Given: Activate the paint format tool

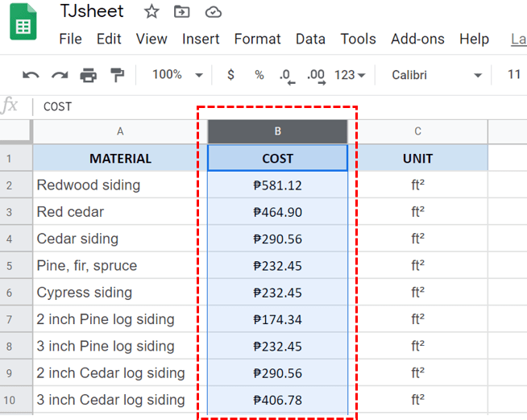Looking at the screenshot, I should [x=117, y=75].
